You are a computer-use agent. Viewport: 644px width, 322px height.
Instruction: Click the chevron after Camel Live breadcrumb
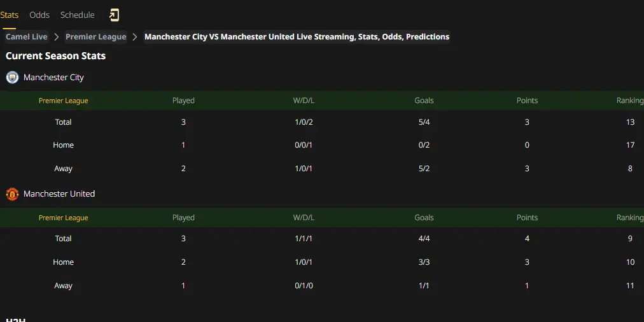click(57, 37)
